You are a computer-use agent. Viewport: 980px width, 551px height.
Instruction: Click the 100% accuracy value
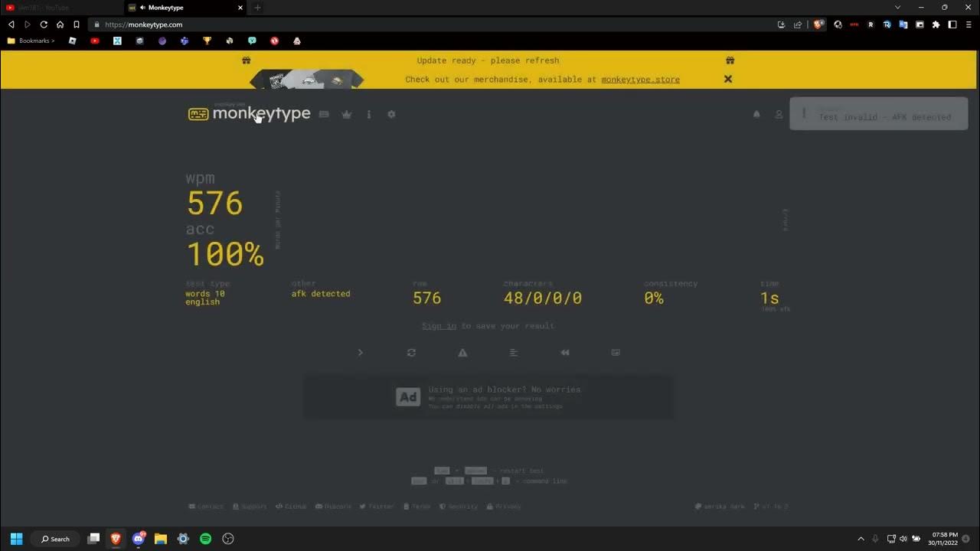(225, 255)
